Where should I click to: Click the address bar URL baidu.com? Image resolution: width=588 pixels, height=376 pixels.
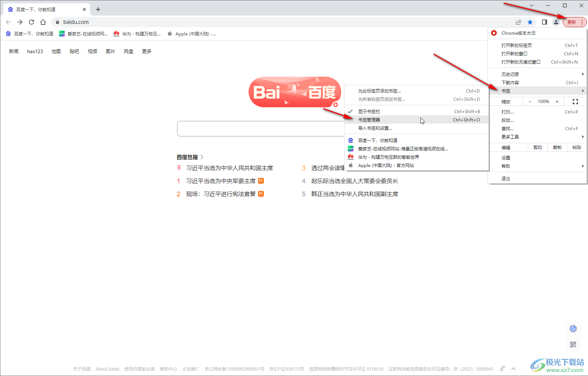pos(76,22)
